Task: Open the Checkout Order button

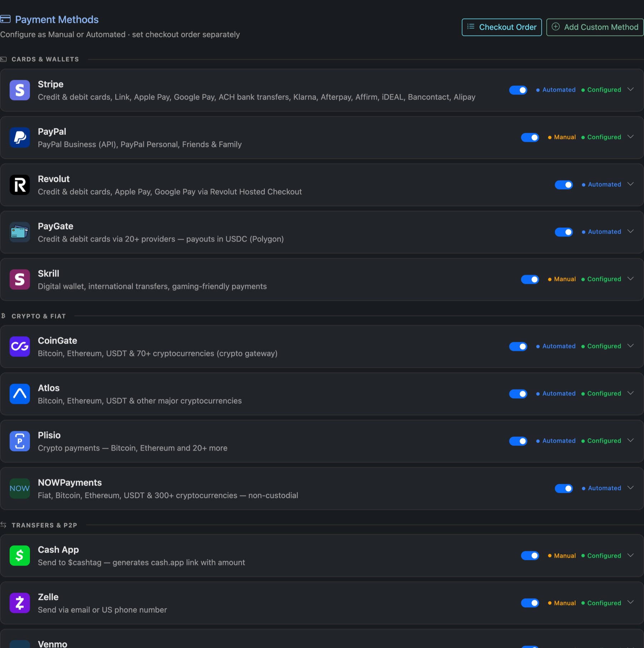Action: pyautogui.click(x=502, y=27)
